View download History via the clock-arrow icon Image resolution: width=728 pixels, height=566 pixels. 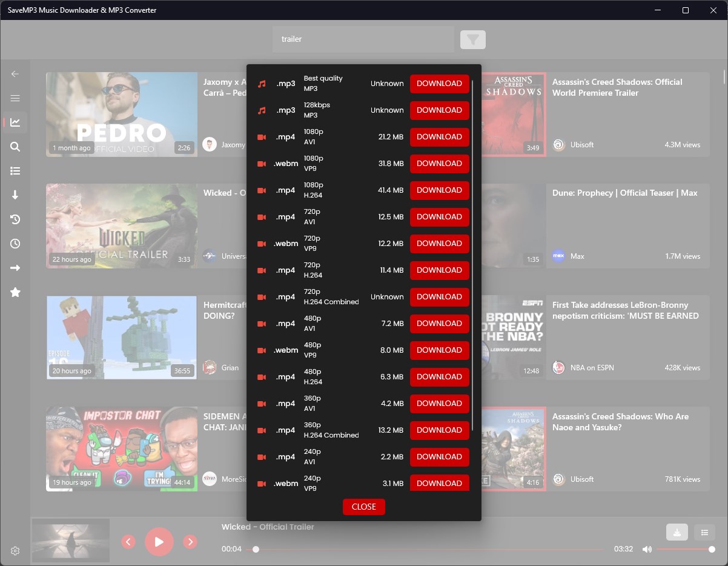tap(15, 219)
